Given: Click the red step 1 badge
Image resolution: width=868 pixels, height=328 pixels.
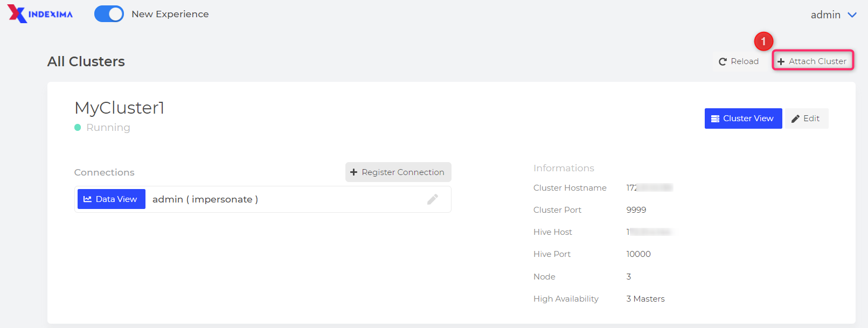Looking at the screenshot, I should pyautogui.click(x=763, y=41).
